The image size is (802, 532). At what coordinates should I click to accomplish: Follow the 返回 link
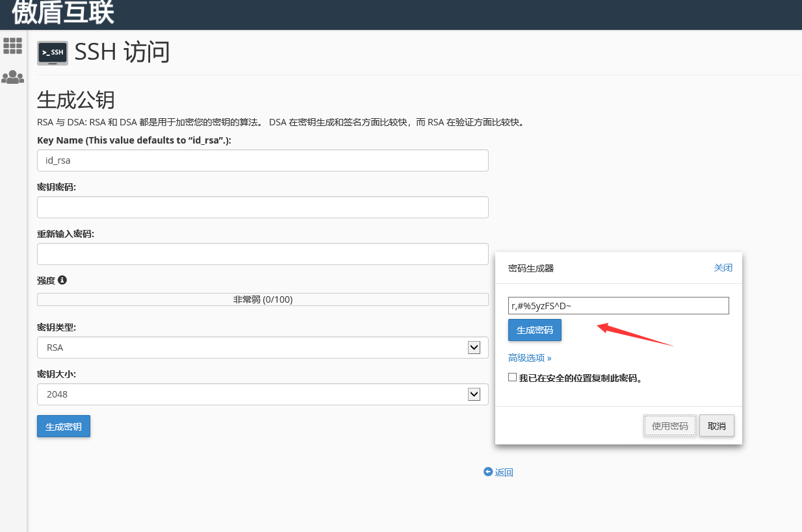(x=504, y=473)
